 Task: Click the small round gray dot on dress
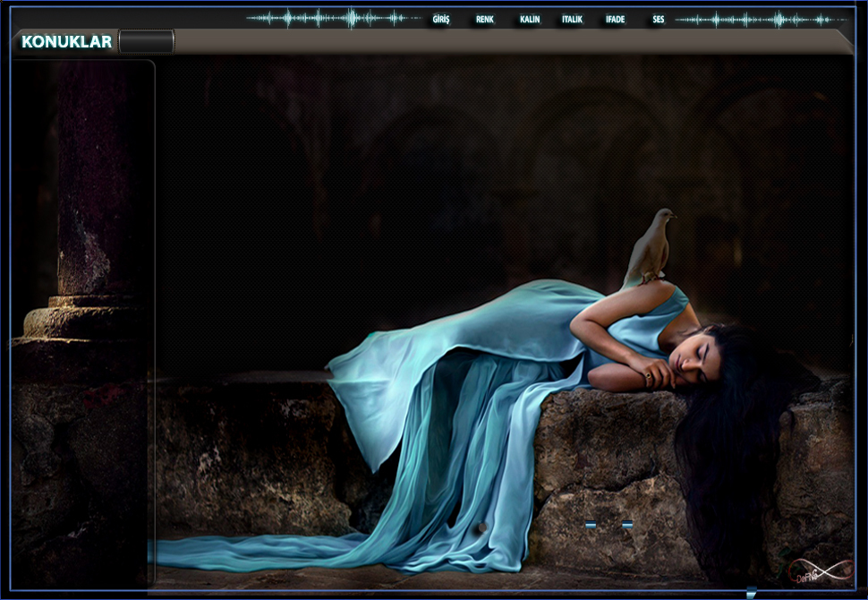click(x=482, y=527)
